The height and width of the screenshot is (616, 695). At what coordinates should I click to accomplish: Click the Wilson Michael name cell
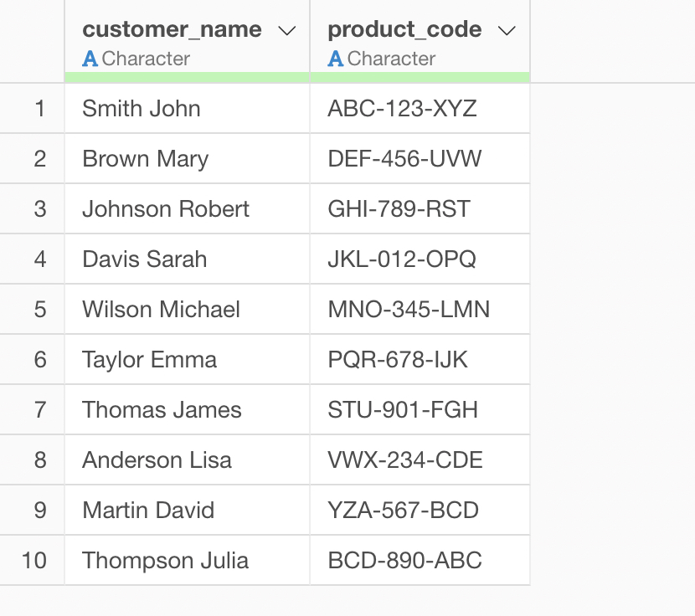161,310
